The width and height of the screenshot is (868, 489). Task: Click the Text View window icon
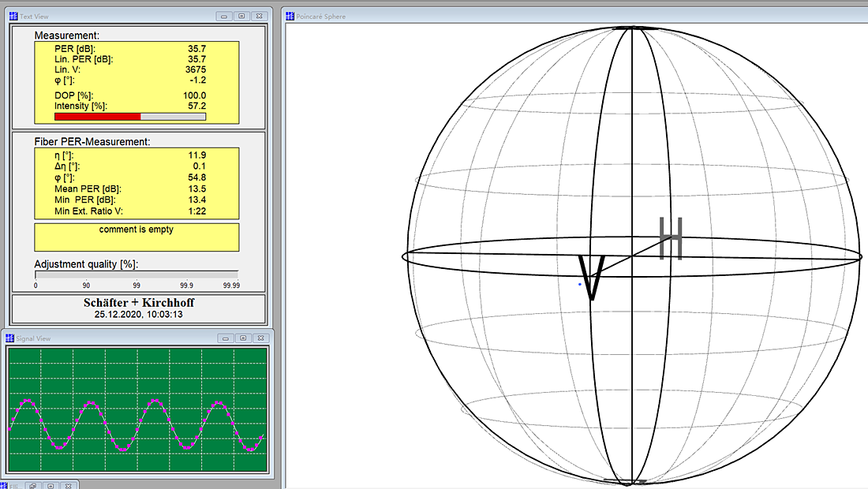13,16
